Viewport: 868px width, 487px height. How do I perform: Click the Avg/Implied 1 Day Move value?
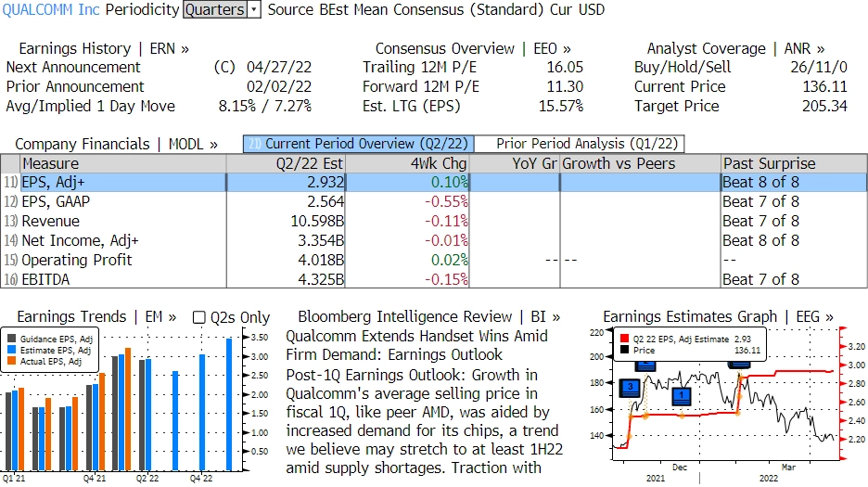(x=264, y=107)
